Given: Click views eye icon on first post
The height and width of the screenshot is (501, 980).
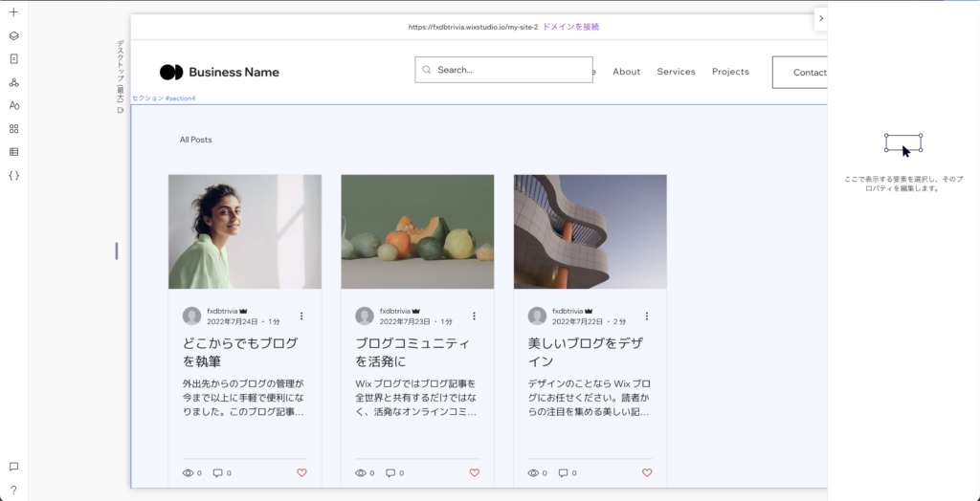Looking at the screenshot, I should click(189, 473).
